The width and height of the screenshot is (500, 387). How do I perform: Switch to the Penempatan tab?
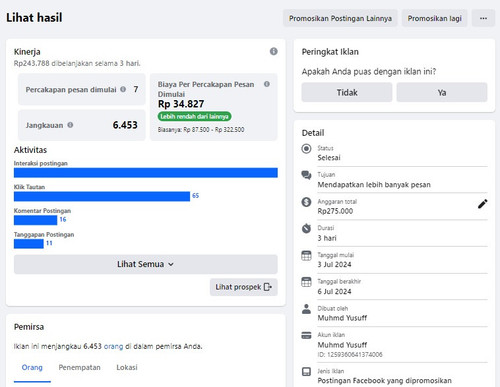point(79,367)
